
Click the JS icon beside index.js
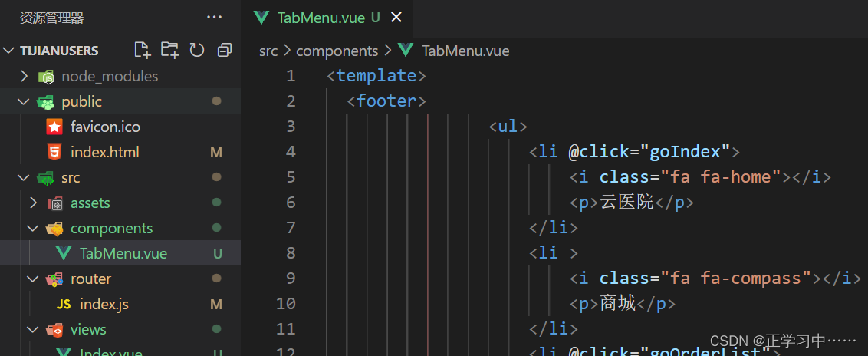click(x=64, y=305)
